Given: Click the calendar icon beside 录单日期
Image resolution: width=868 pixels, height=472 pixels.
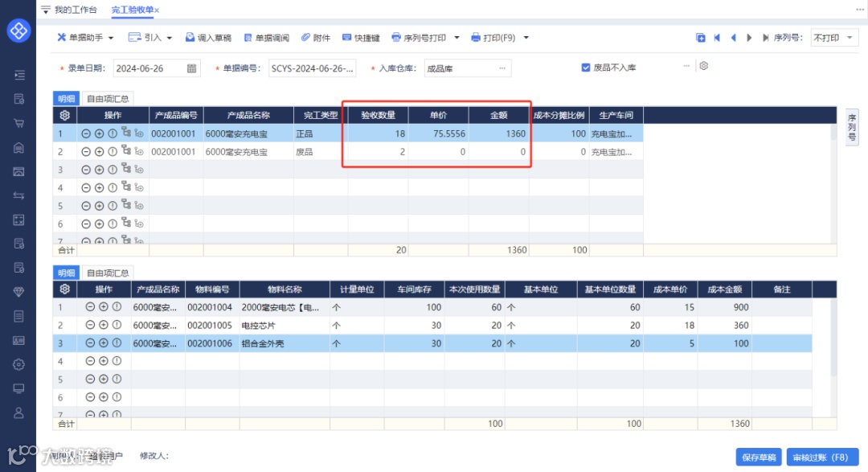Looking at the screenshot, I should point(191,68).
